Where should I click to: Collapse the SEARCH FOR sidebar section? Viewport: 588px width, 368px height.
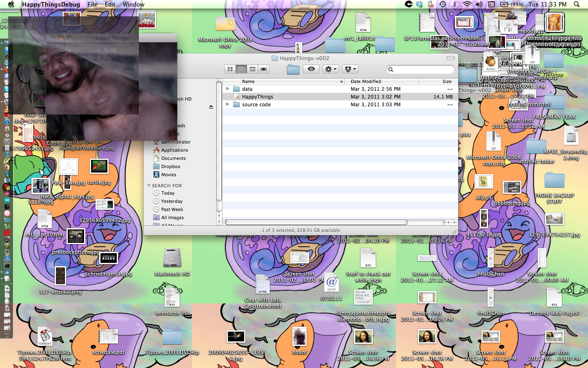[x=149, y=186]
